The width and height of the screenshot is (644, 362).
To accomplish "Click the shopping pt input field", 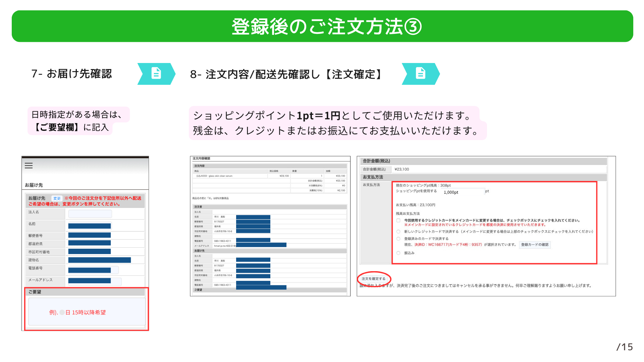I will [463, 192].
